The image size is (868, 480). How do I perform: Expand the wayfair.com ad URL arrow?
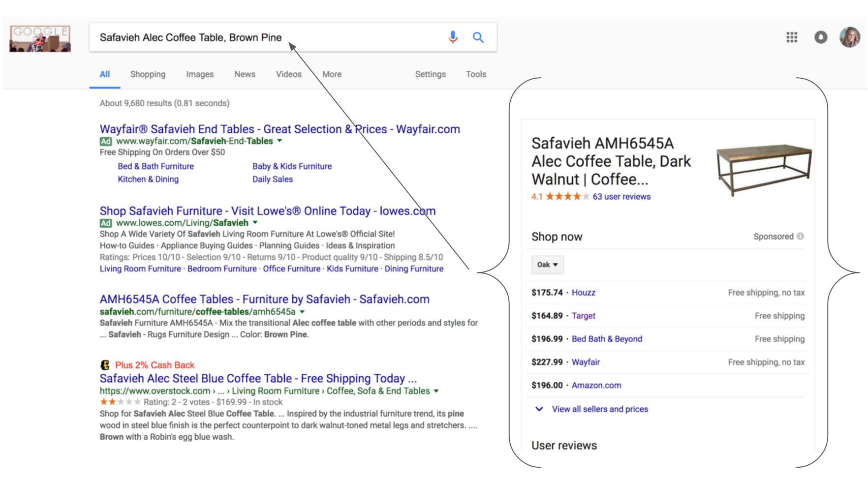point(279,141)
